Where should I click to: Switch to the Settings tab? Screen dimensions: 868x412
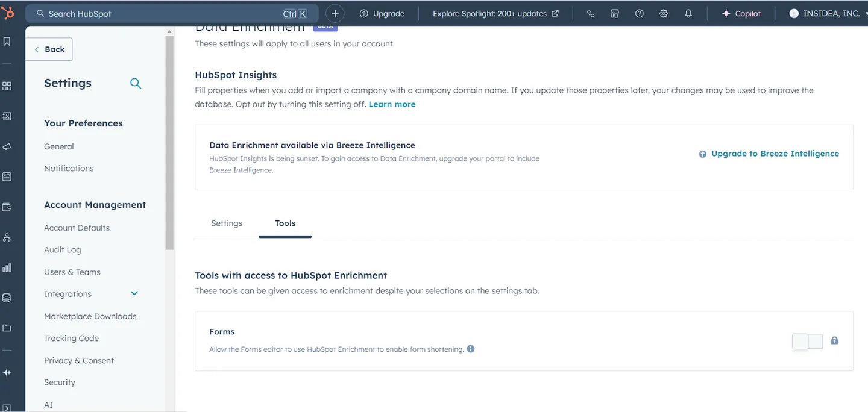coord(227,223)
